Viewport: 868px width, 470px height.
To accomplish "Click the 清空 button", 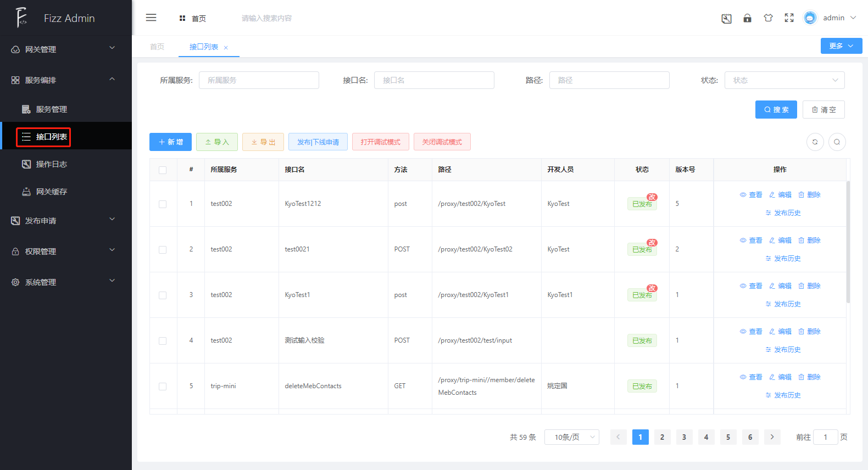I will pos(824,110).
